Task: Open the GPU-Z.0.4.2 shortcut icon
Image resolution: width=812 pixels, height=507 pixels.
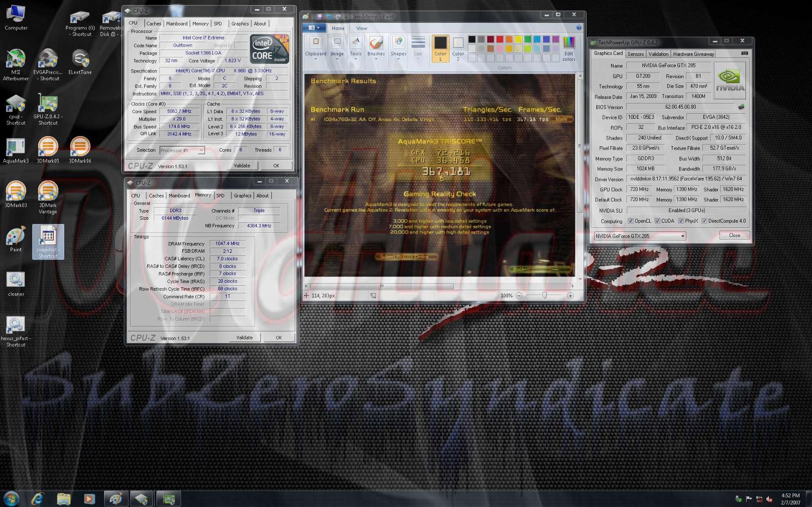Action: click(48, 110)
